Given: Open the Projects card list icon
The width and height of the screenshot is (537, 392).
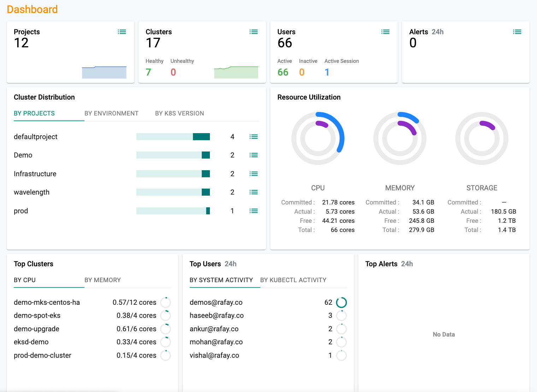Looking at the screenshot, I should [x=122, y=32].
